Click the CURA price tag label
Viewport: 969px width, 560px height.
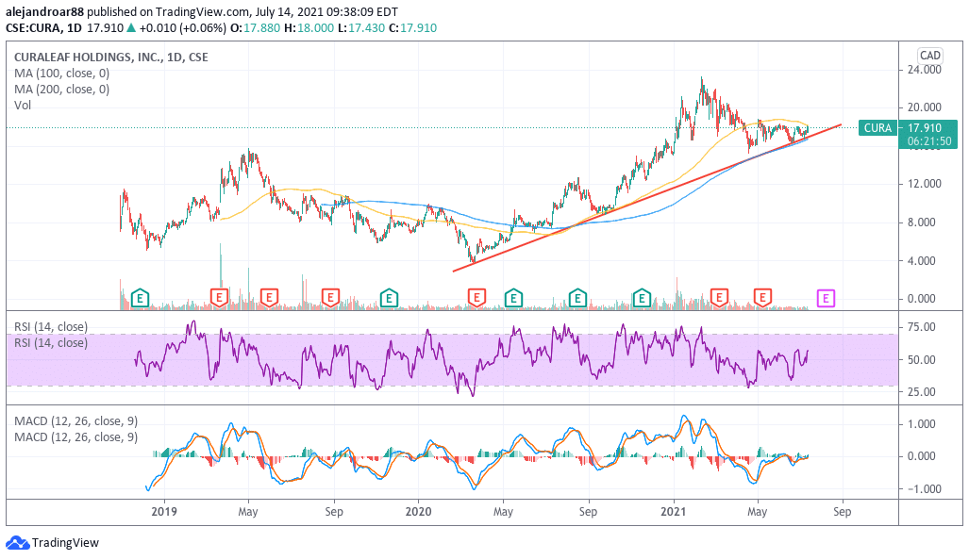877,128
